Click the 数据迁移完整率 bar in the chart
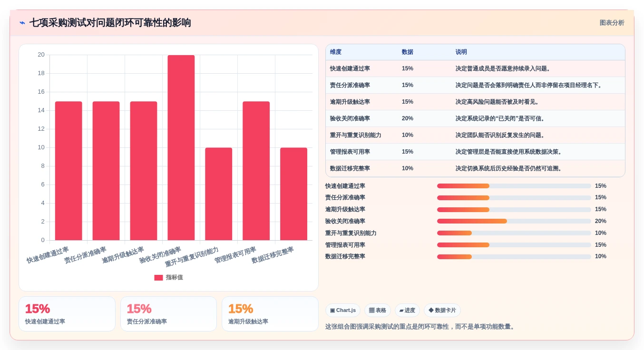The width and height of the screenshot is (644, 350). (293, 194)
